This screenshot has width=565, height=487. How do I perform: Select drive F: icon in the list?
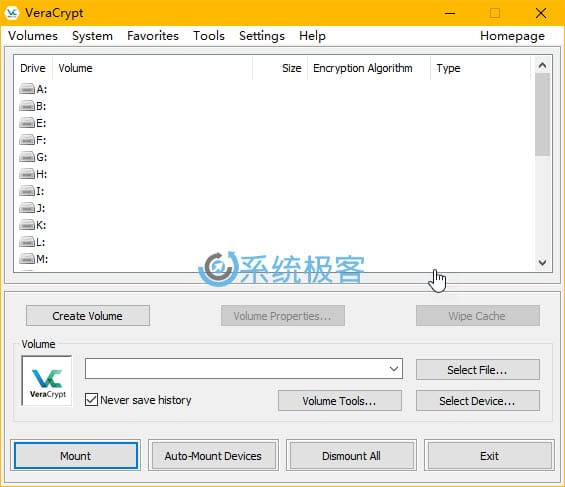27,140
